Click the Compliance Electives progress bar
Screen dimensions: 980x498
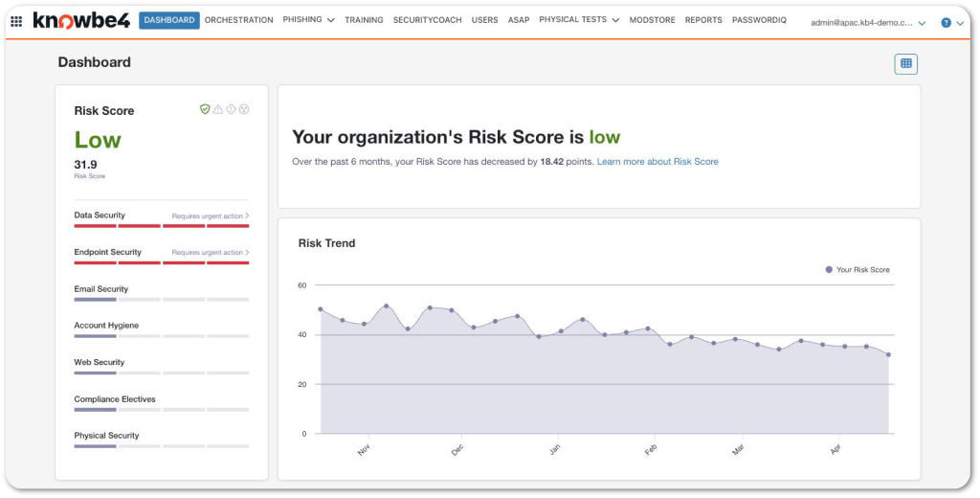click(161, 410)
